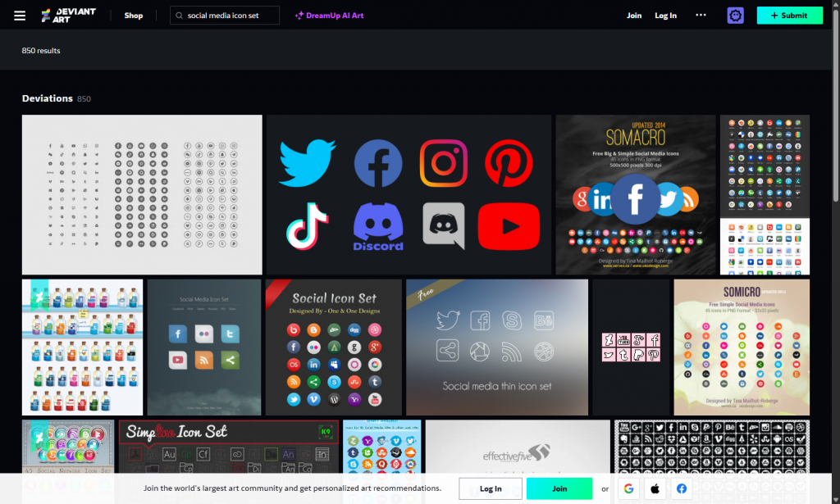Open the dark teal 'Social Media Icon Set' thumbnail
Image resolution: width=840 pixels, height=504 pixels.
tap(204, 347)
